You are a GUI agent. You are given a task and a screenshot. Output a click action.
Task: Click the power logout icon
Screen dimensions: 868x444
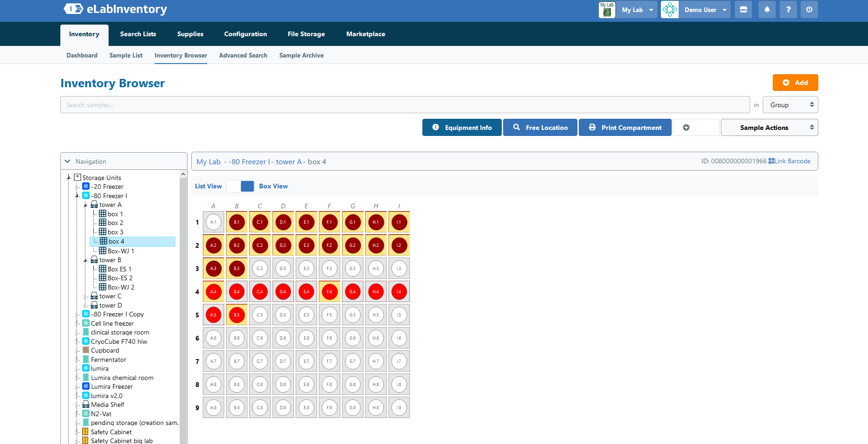pos(809,10)
